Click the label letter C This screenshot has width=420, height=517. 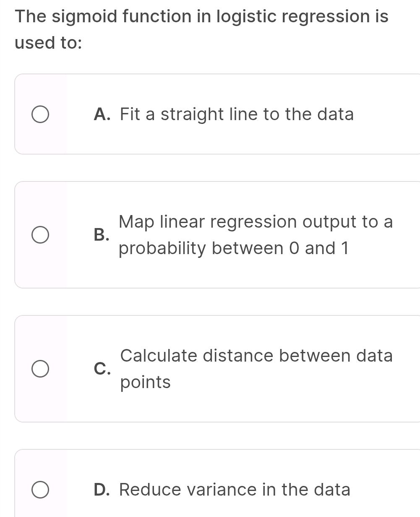coord(102,369)
